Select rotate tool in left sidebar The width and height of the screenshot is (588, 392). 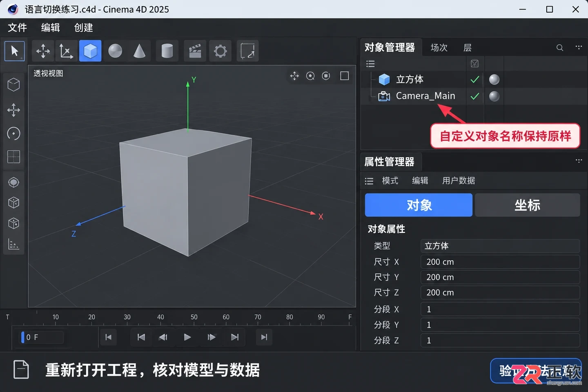point(13,134)
